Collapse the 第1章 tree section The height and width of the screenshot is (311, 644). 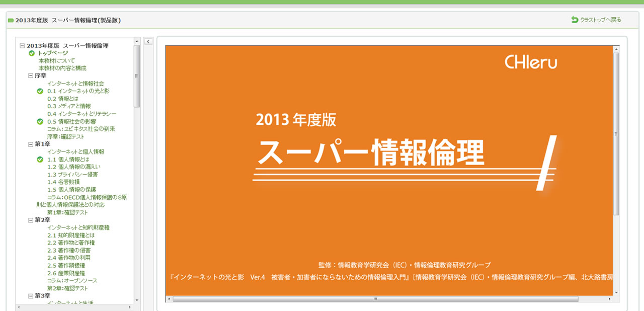31,144
